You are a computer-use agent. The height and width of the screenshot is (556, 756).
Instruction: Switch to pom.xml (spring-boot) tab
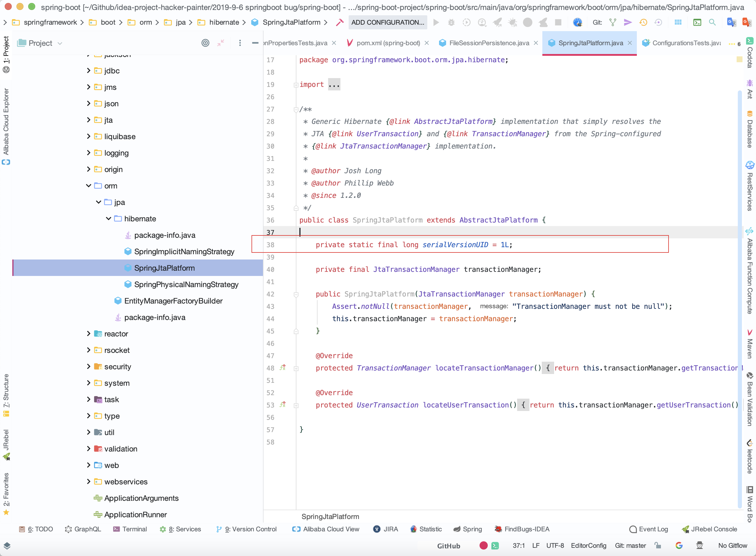click(x=388, y=43)
